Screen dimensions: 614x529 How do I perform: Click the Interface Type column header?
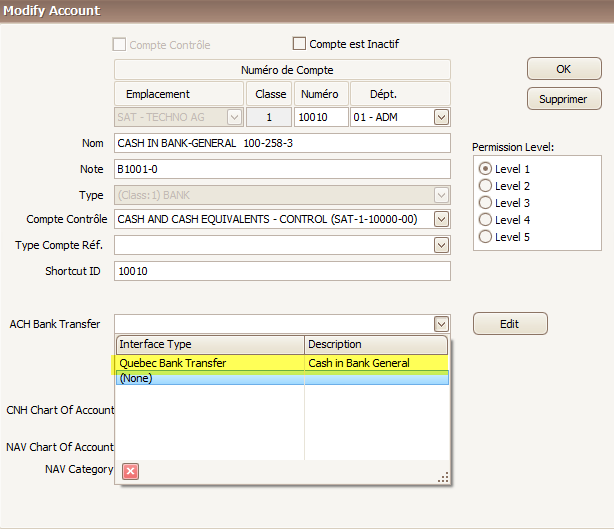(x=210, y=344)
